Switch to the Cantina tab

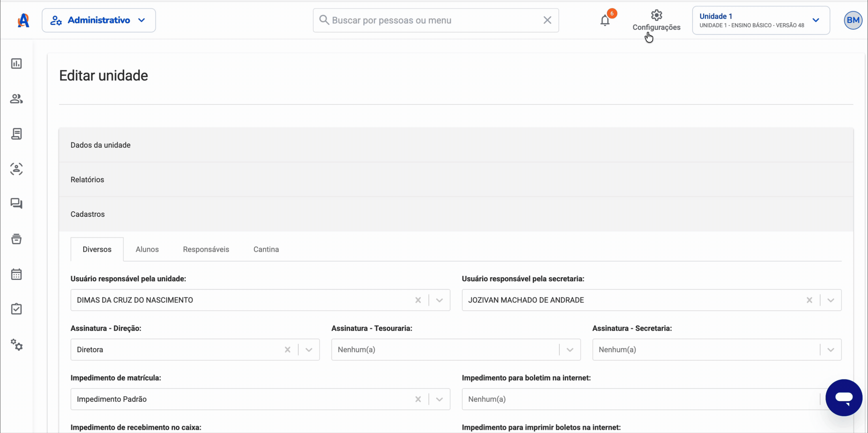click(x=266, y=249)
